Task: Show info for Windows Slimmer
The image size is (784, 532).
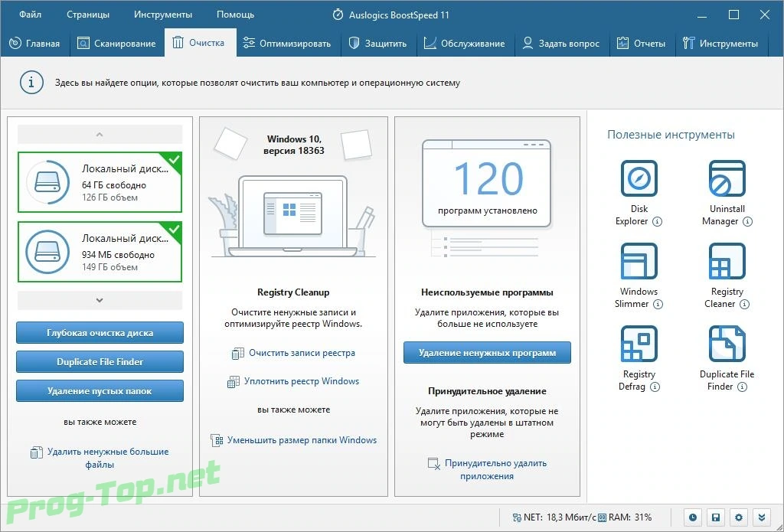Action: [x=658, y=304]
